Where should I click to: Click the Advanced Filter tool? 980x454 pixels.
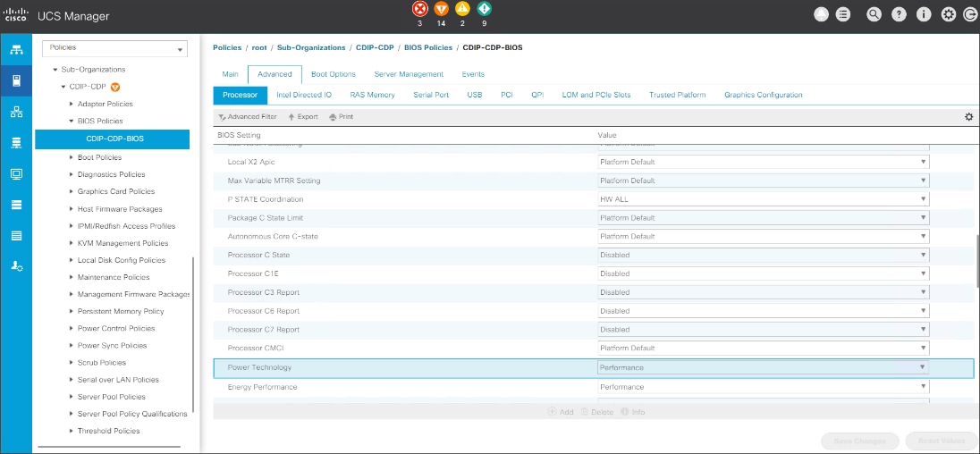(248, 117)
